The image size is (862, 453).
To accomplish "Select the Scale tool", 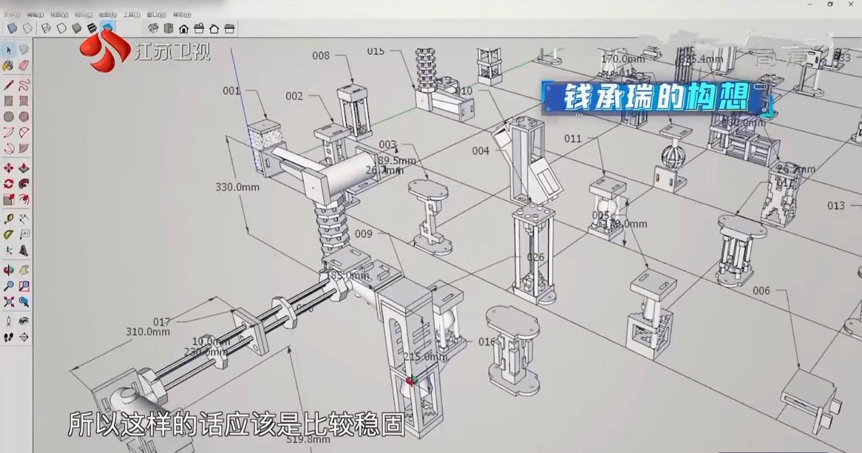I will coord(9,200).
